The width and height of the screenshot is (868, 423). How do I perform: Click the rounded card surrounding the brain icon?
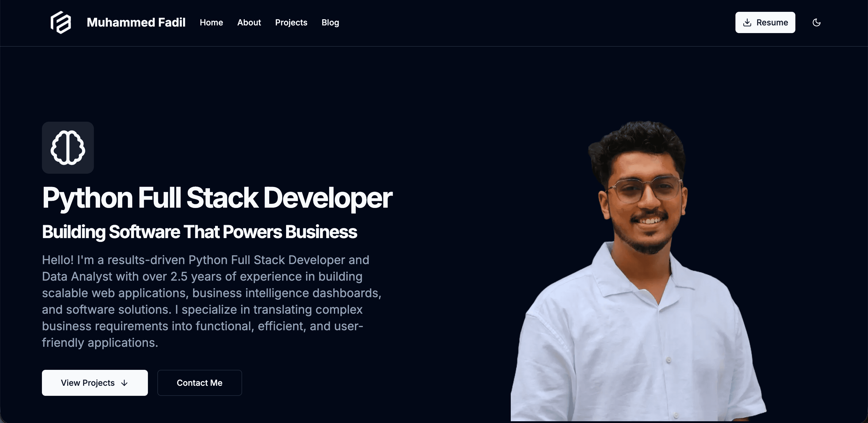(68, 148)
